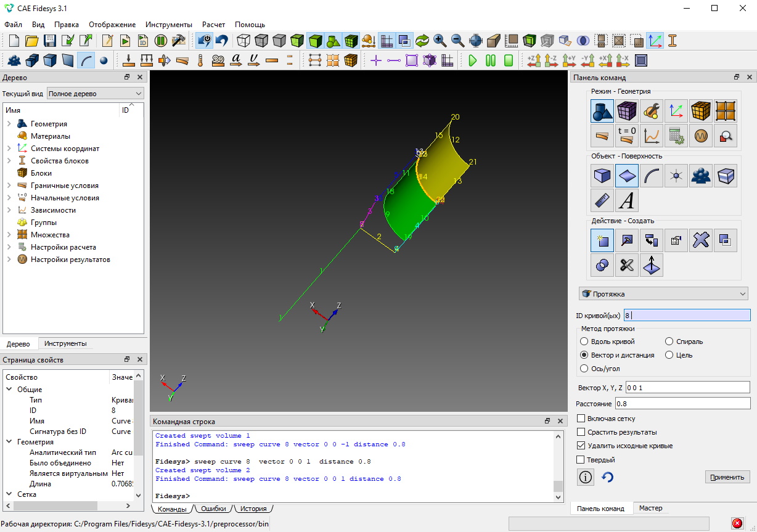The image size is (757, 532).
Task: Click 'Вектор X, Y, Z' input field
Action: (687, 387)
